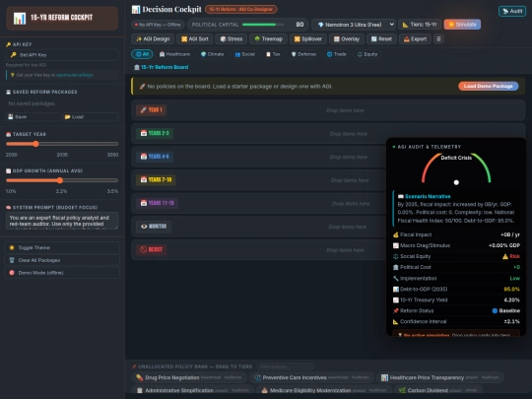Reset the reform board
This screenshot has width=532, height=399.
[381, 39]
